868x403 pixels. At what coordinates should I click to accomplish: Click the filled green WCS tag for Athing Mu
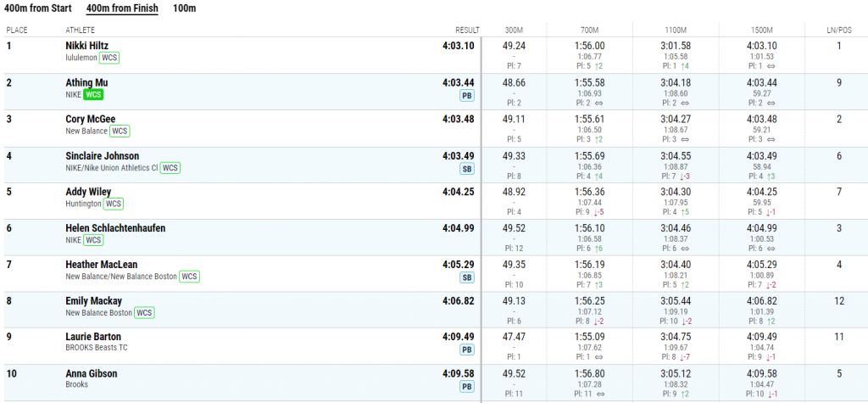coord(93,95)
